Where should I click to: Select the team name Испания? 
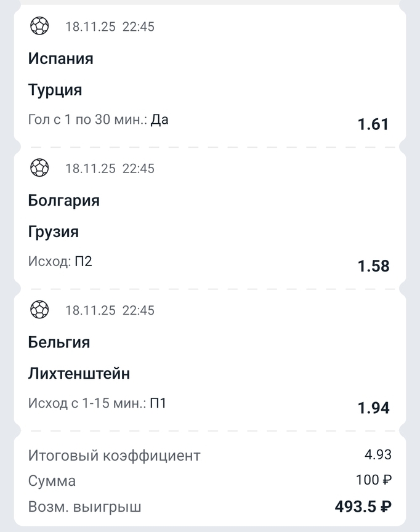coord(61,59)
